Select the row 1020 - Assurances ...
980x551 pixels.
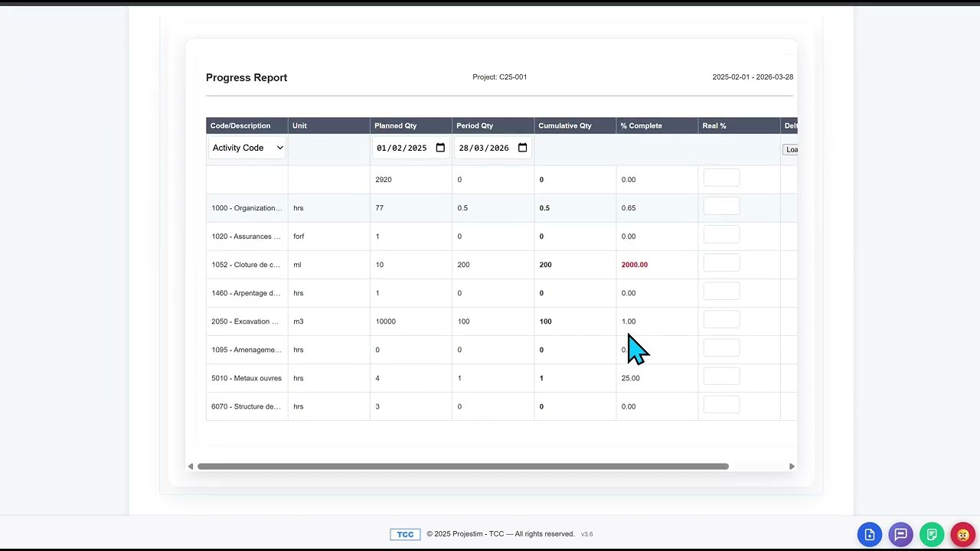click(501, 236)
